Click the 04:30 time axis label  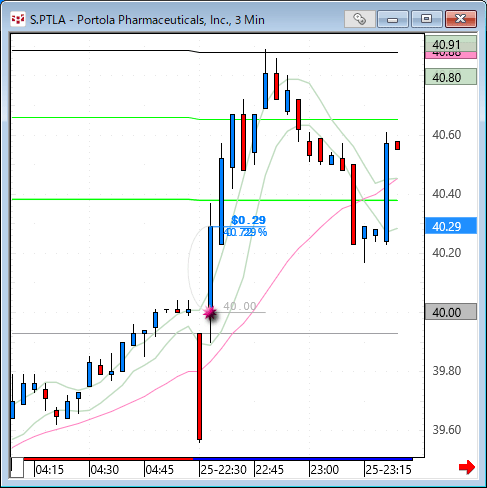coord(105,470)
